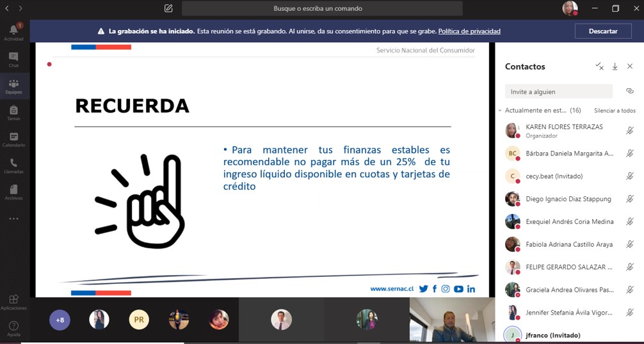This screenshot has height=344, width=644.
Task: Select cecy.beat (Invitado) participant name
Action: pos(554,176)
